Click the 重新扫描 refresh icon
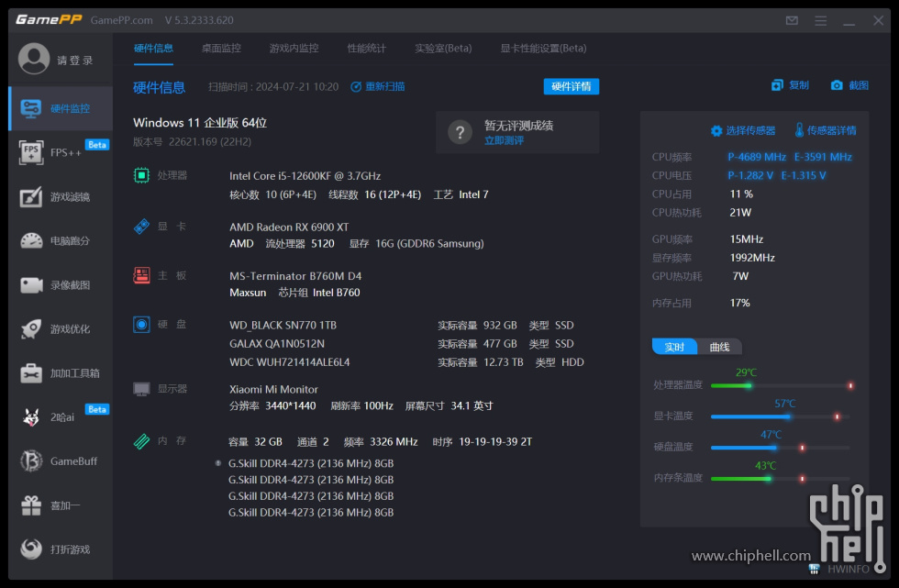Viewport: 899px width, 588px height. 356,86
